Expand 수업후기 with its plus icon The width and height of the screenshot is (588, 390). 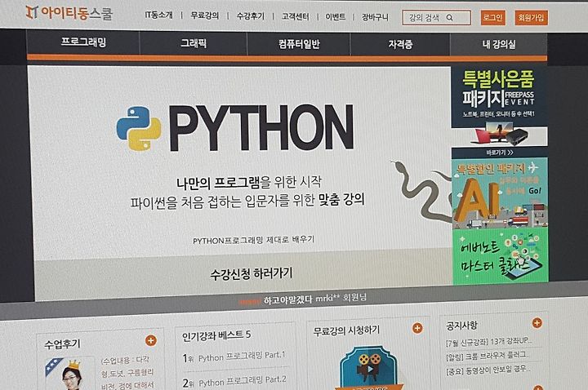pos(151,340)
